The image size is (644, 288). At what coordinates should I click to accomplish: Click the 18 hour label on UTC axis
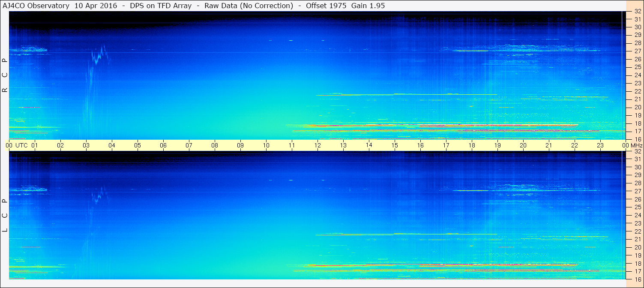point(472,145)
